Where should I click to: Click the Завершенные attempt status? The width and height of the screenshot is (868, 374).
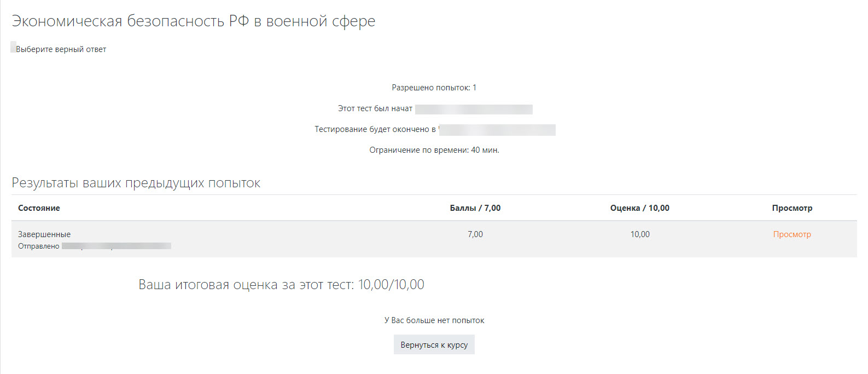point(44,234)
